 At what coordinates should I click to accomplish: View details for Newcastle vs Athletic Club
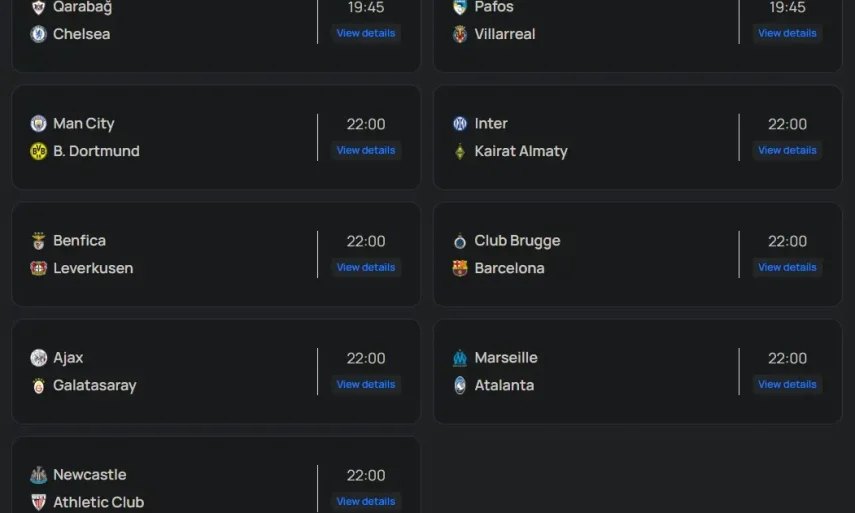click(x=366, y=501)
